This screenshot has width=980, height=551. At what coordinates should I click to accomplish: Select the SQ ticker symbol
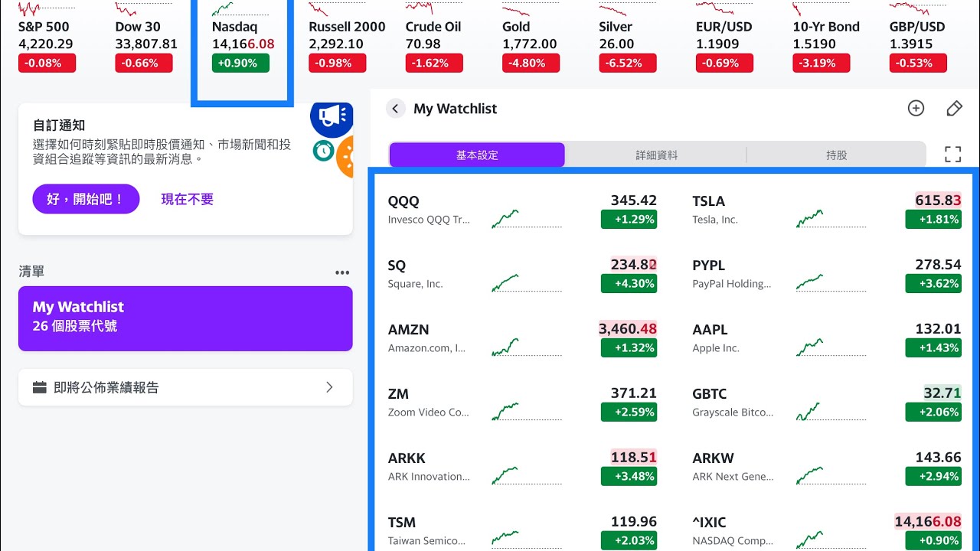(397, 266)
